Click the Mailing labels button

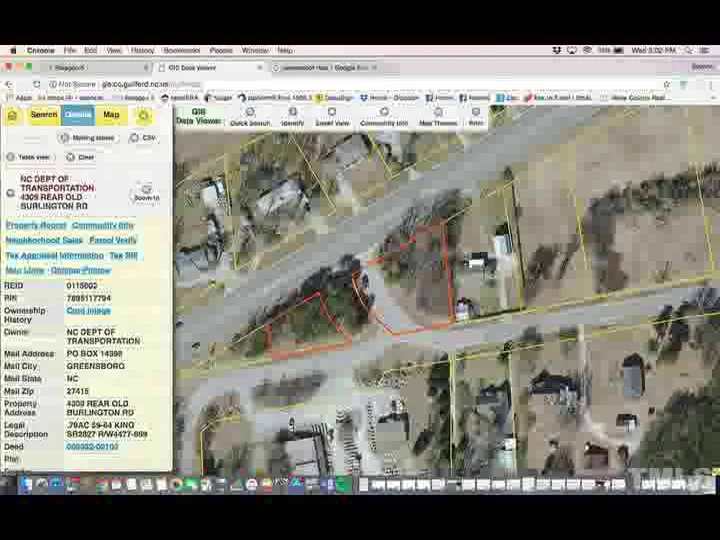coord(88,138)
